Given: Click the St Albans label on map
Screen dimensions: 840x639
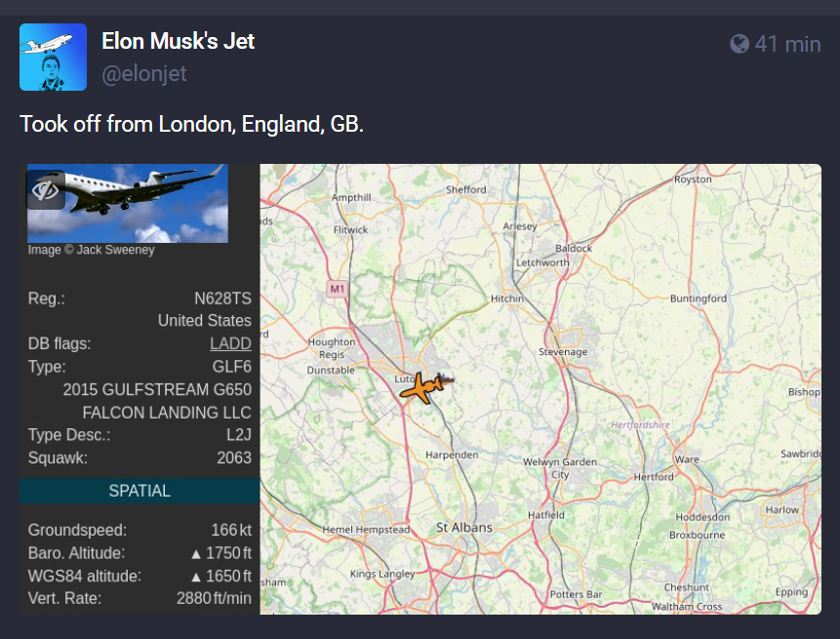Looking at the screenshot, I should click(x=464, y=528).
